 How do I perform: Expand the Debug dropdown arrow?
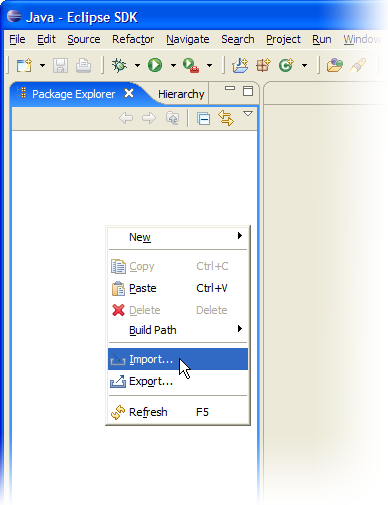pyautogui.click(x=137, y=65)
